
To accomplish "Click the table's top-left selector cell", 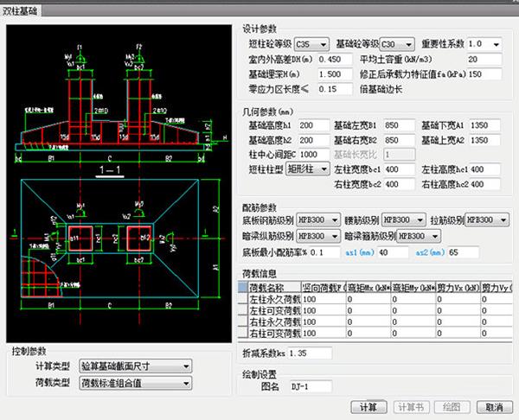I will coord(243,288).
